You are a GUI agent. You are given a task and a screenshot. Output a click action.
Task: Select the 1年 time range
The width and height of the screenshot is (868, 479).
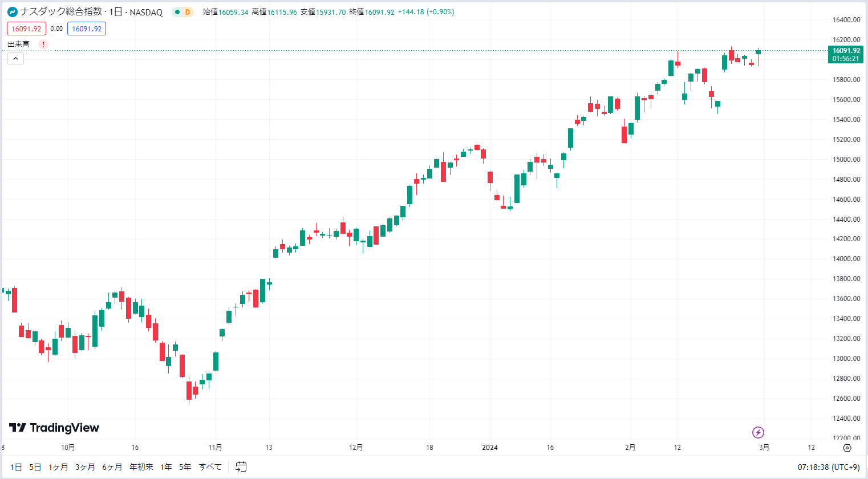pyautogui.click(x=166, y=467)
